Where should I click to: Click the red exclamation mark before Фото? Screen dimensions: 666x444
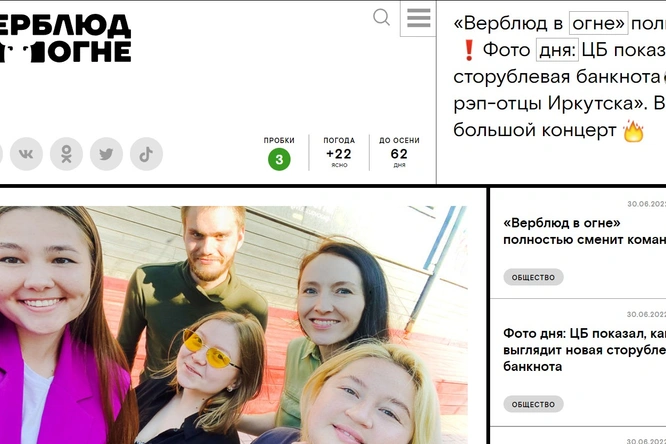(x=468, y=50)
